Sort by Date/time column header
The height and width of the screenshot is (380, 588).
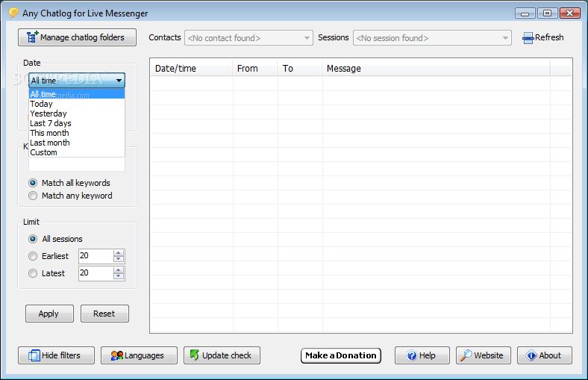[192, 68]
